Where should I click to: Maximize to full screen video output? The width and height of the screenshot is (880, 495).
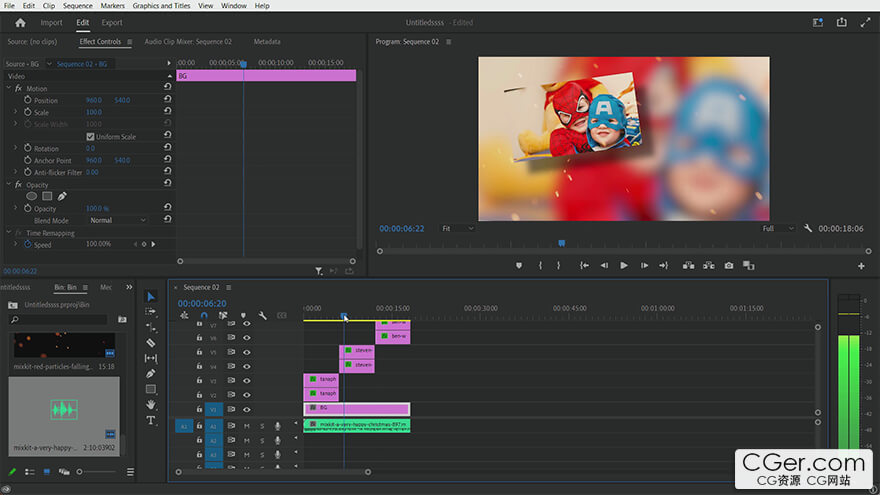865,22
